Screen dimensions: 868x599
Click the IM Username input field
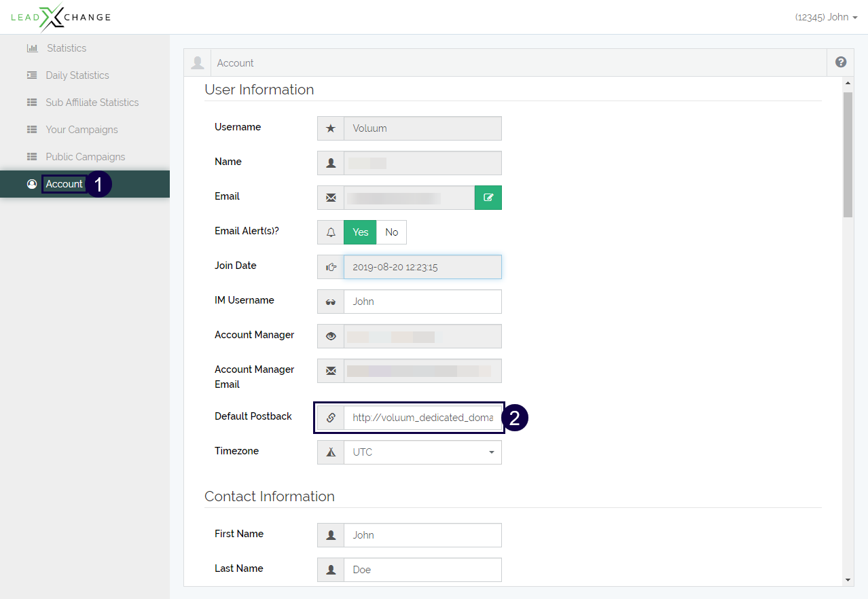pyautogui.click(x=422, y=302)
